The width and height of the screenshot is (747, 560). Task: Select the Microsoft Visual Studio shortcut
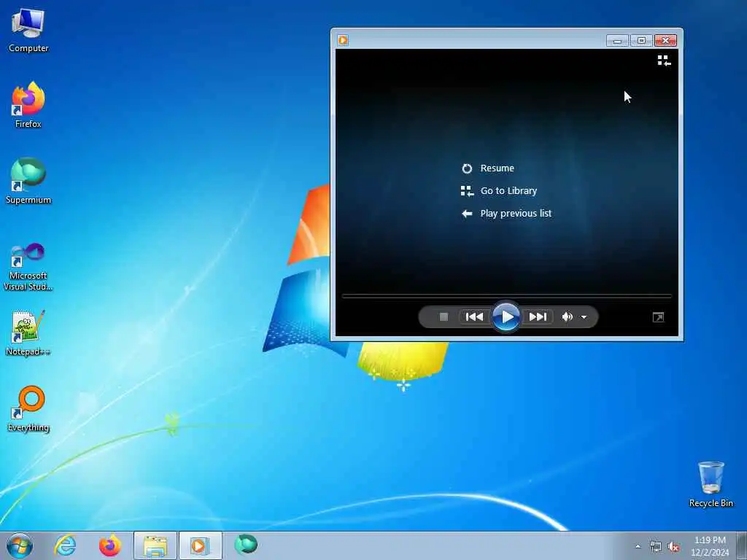pyautogui.click(x=28, y=267)
